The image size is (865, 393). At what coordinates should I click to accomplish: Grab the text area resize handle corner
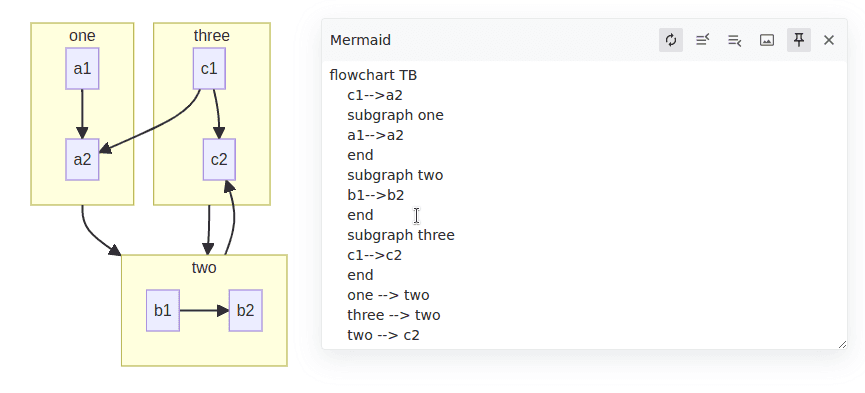coord(842,344)
